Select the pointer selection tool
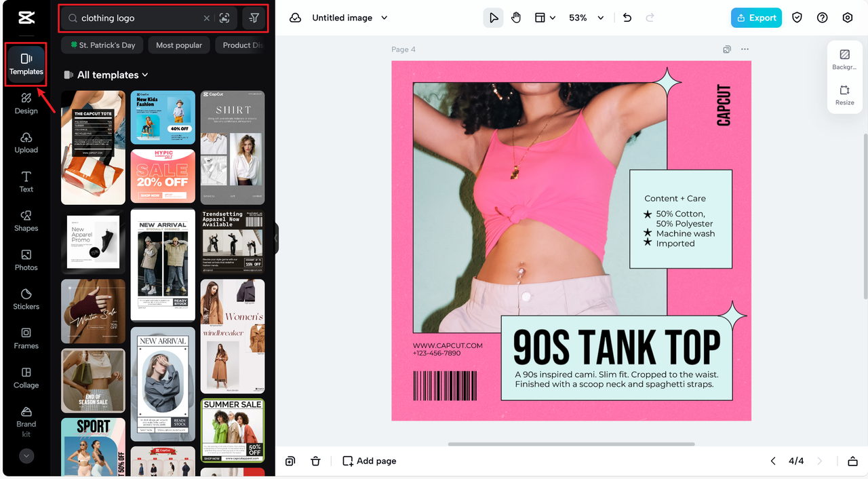 click(494, 18)
